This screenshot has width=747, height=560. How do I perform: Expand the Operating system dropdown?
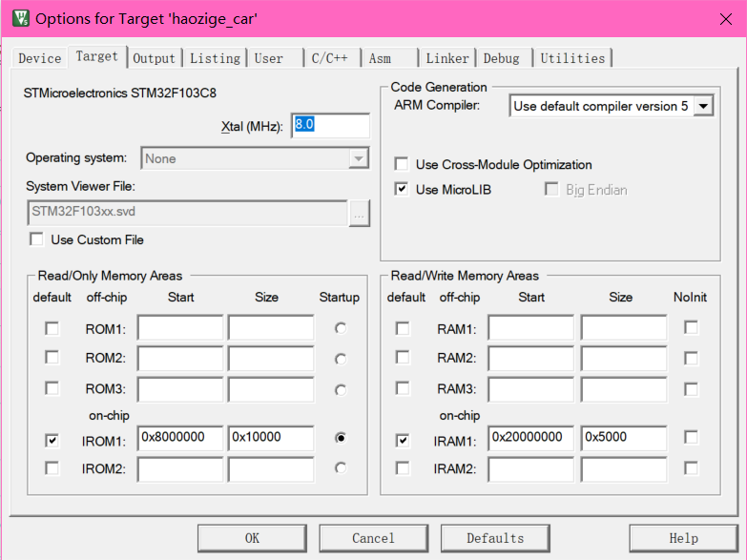pyautogui.click(x=359, y=158)
